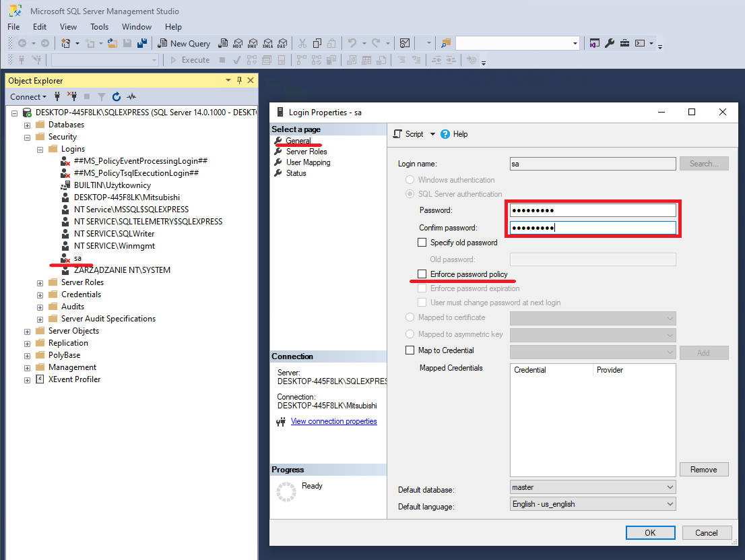Open the Script dropdown arrow

click(x=432, y=134)
